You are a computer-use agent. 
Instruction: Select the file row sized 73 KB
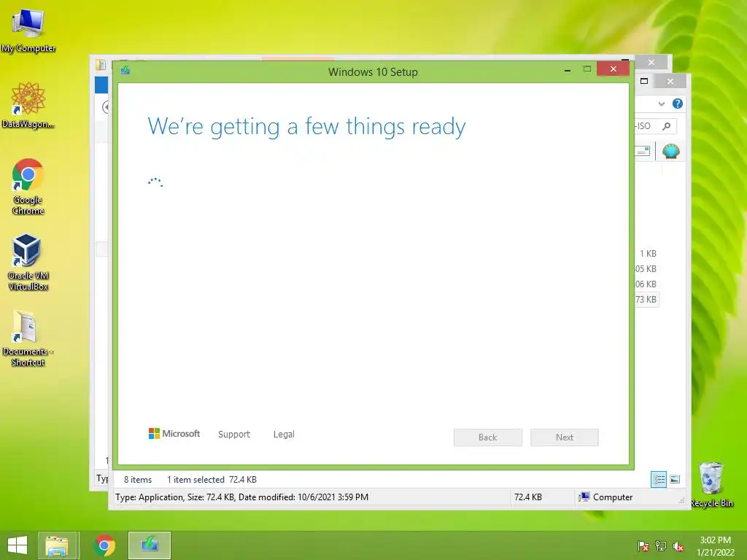pos(646,300)
